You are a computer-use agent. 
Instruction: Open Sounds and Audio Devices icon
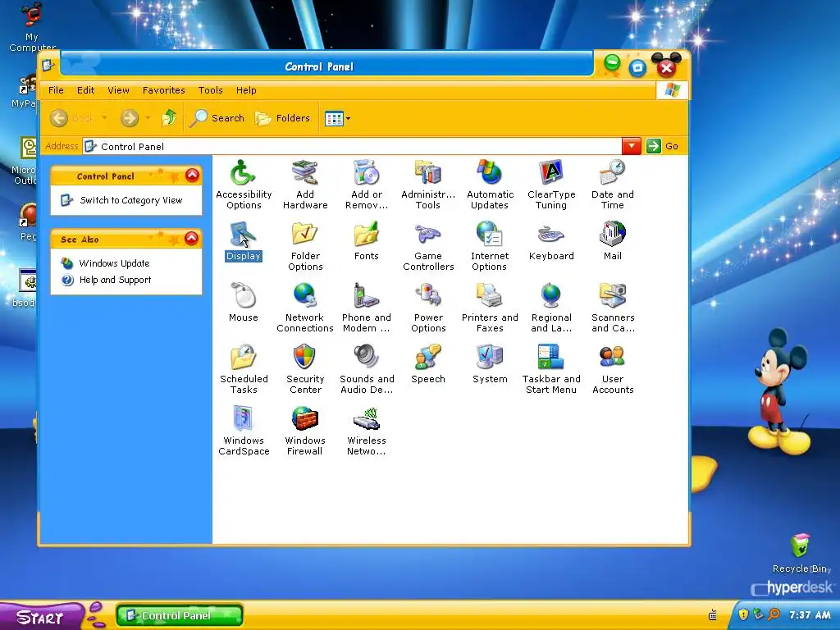pos(367,370)
